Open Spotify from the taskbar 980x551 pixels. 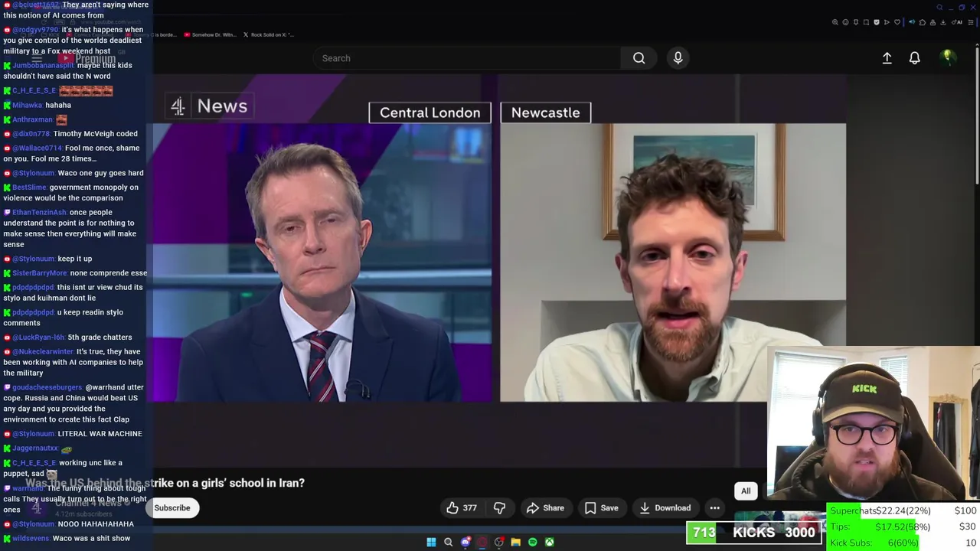533,542
